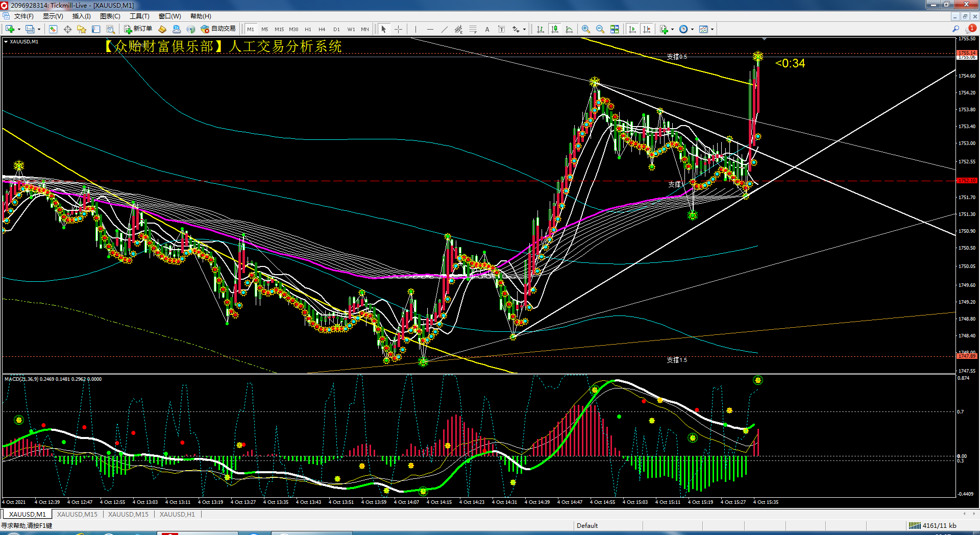Open the 图表(C) menu
The height and width of the screenshot is (535, 980).
pos(110,16)
